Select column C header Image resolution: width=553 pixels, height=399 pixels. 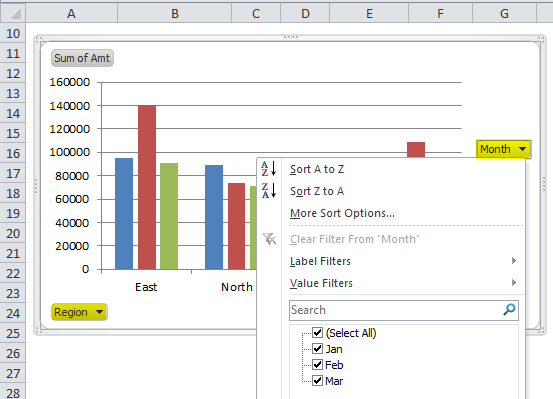(x=256, y=13)
